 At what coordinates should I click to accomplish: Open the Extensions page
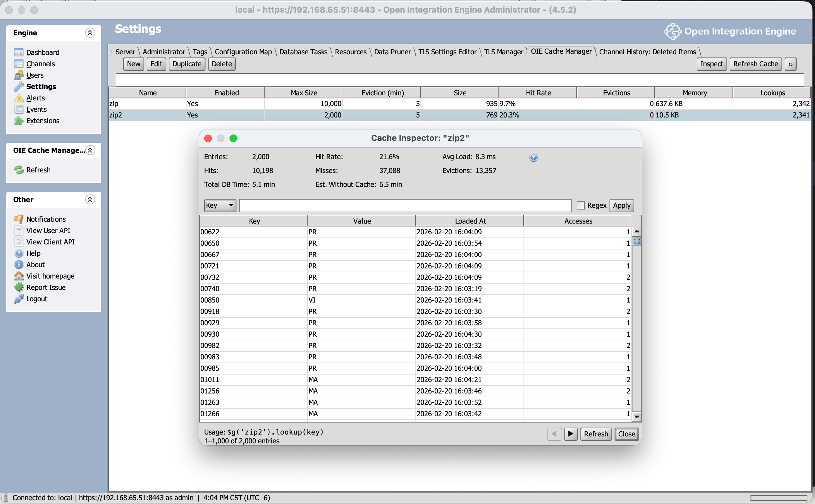pyautogui.click(x=43, y=121)
